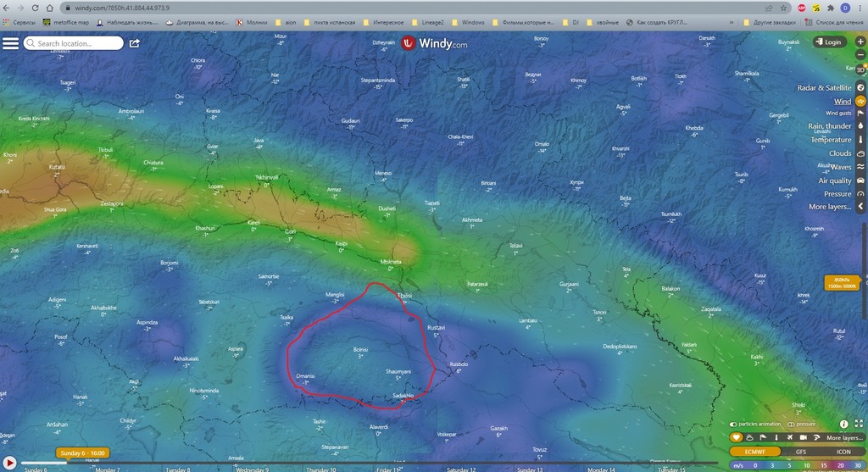The width and height of the screenshot is (868, 472).
Task: Open the Молнии bookmark
Action: click(x=251, y=23)
